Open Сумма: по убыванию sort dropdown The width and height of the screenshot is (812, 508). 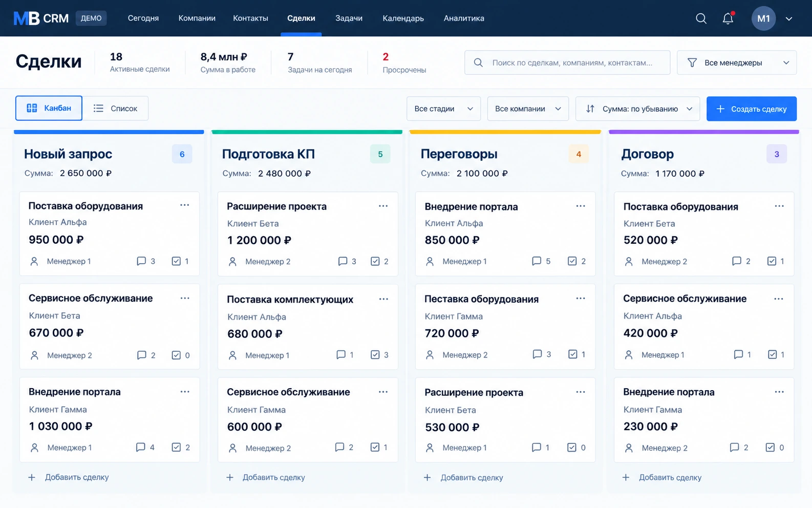coord(637,109)
